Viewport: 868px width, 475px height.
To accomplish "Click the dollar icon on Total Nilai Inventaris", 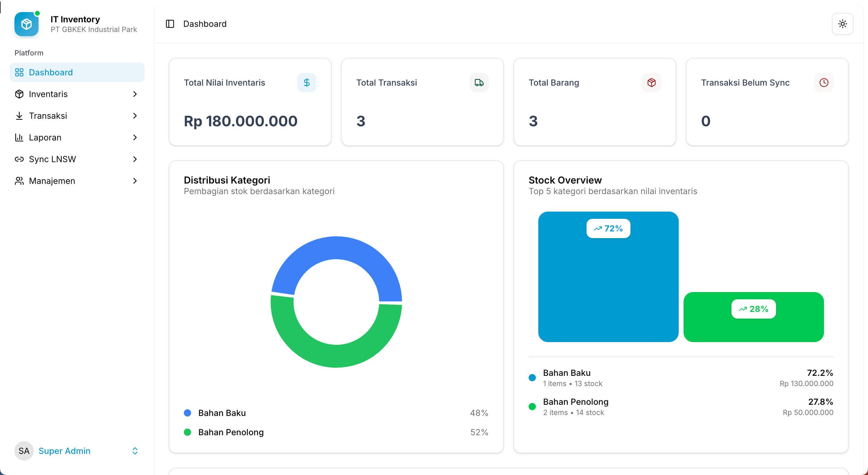I will (x=306, y=83).
